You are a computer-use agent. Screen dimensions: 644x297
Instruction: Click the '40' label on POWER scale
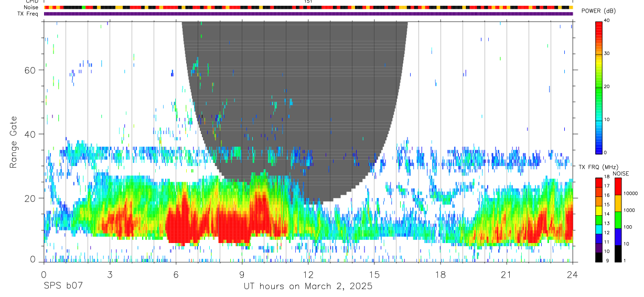[607, 20]
